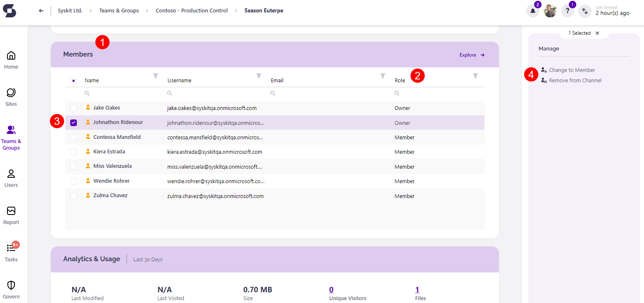
Task: Open the Files link showing 1
Action: 417,289
